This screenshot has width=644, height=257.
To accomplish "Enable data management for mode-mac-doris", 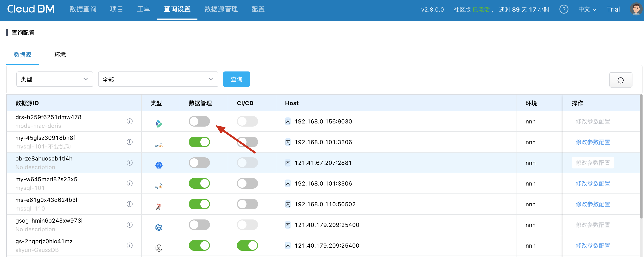I will tap(199, 121).
